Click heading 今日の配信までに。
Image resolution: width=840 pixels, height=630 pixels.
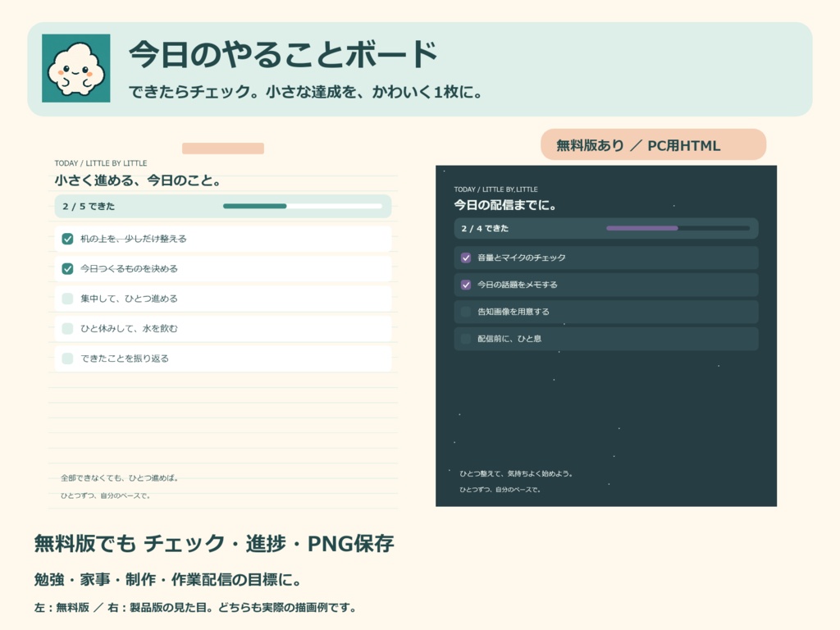click(505, 204)
